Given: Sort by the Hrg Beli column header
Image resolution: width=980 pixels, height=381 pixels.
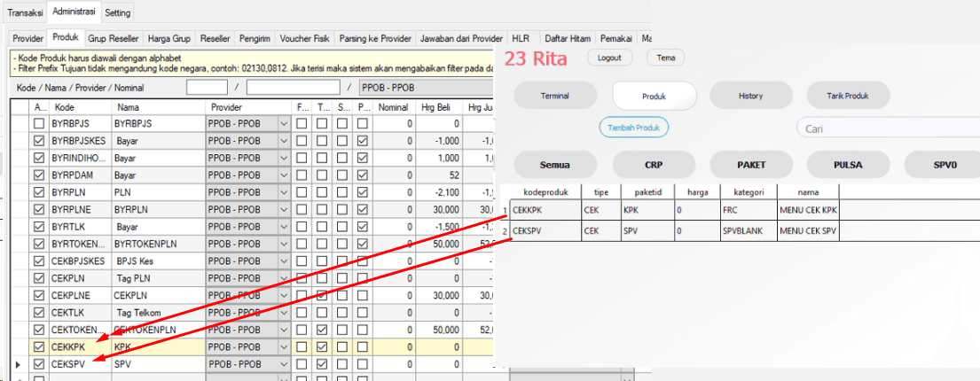Looking at the screenshot, I should coord(437,107).
